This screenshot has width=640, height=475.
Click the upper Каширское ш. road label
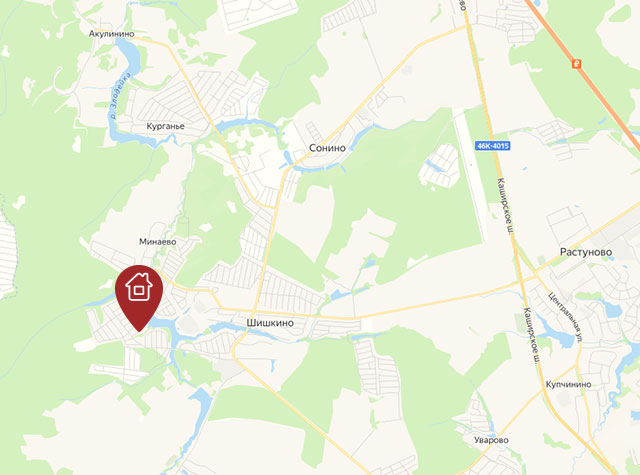click(505, 206)
